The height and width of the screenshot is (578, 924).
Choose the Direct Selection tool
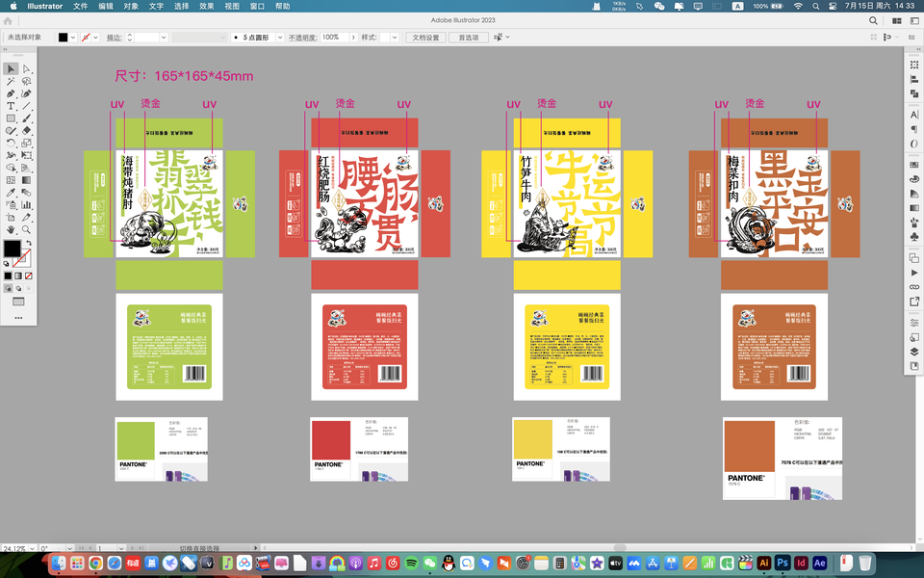(x=27, y=69)
